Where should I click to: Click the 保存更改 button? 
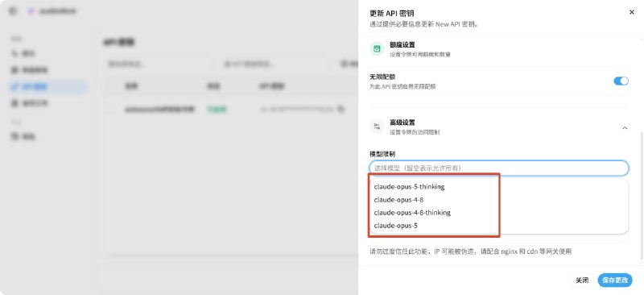pyautogui.click(x=615, y=280)
